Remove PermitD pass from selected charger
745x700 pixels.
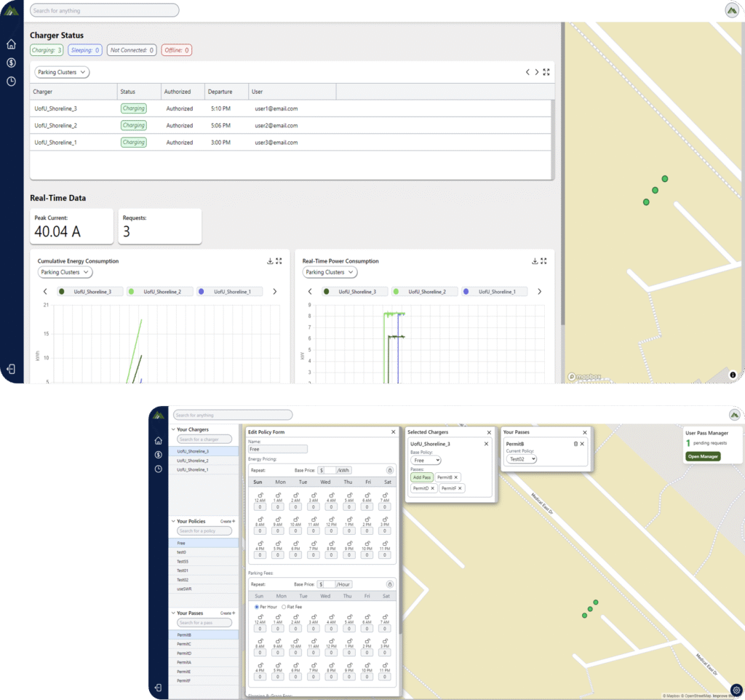pyautogui.click(x=433, y=488)
